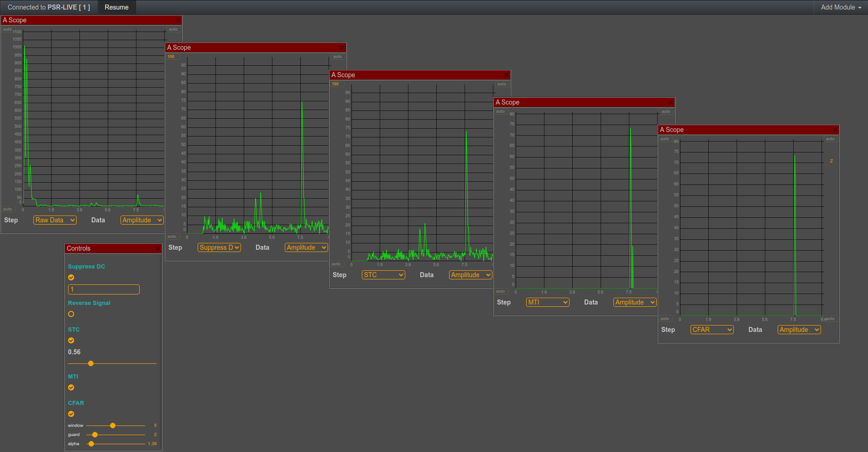Image resolution: width=868 pixels, height=452 pixels.
Task: Click bottom-left auto button in MTI scope
Action: (x=501, y=291)
